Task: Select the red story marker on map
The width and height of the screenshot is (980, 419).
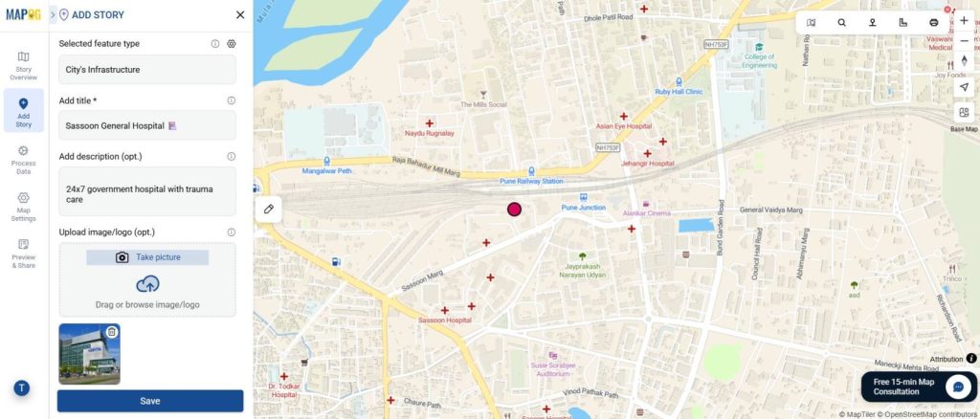Action: [514, 209]
